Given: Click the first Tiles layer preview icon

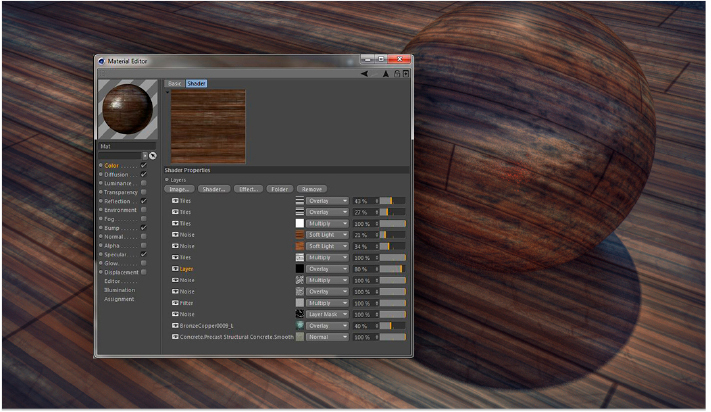Looking at the screenshot, I should click(x=299, y=200).
